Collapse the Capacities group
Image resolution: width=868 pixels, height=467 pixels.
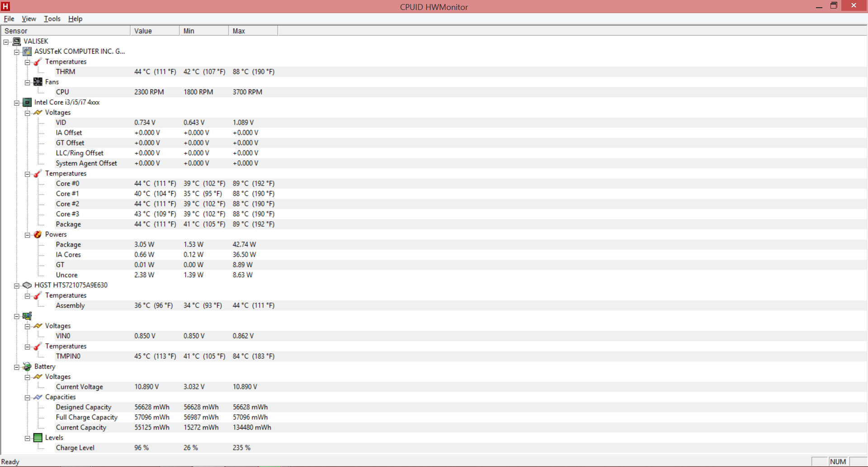point(28,397)
